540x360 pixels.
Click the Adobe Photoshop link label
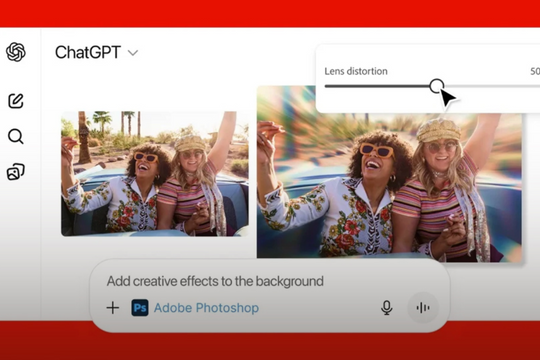tap(206, 308)
